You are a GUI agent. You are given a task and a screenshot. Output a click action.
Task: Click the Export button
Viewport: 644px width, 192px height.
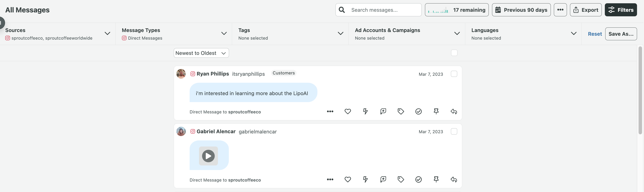pyautogui.click(x=586, y=10)
